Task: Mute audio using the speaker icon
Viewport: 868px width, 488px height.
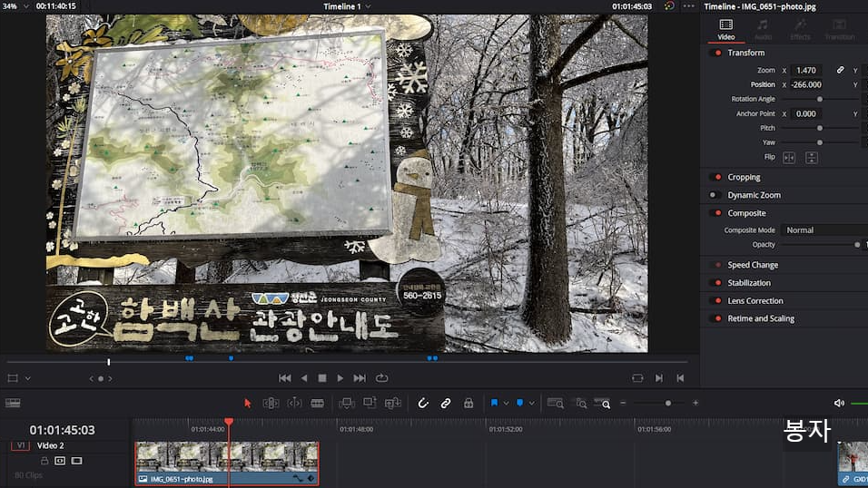Action: [839, 404]
